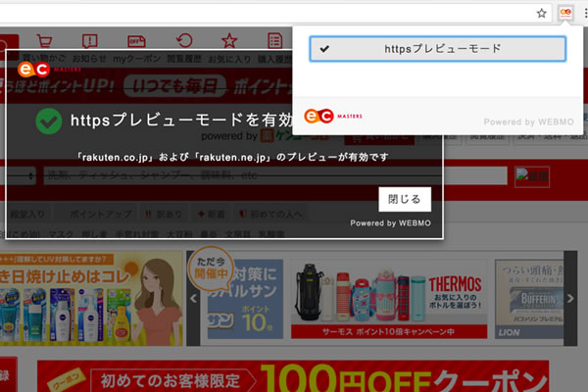Click the bookmark star in address bar
Screen dimensions: 588x392
(541, 13)
